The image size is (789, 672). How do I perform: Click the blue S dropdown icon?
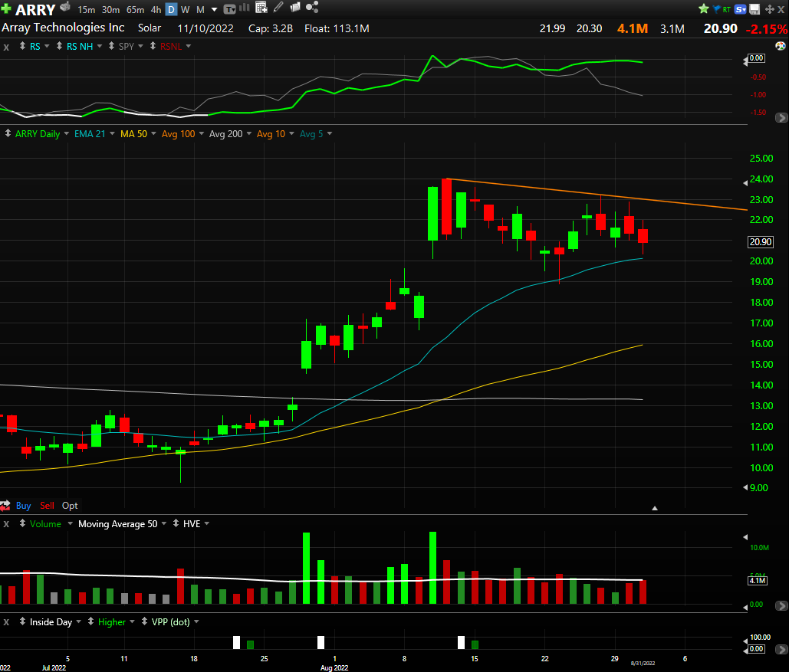[x=741, y=9]
